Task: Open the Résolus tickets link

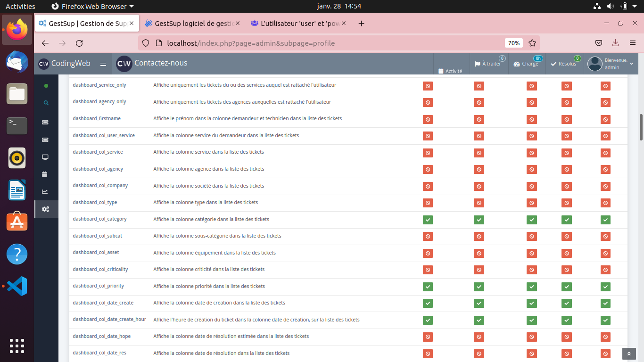Action: tap(563, 64)
